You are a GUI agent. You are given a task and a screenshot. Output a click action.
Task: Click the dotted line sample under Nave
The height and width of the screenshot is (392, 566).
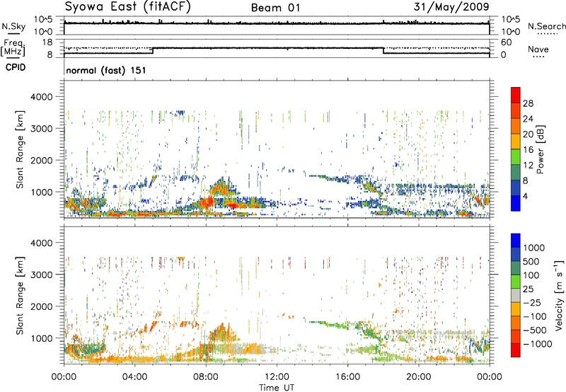(x=538, y=57)
